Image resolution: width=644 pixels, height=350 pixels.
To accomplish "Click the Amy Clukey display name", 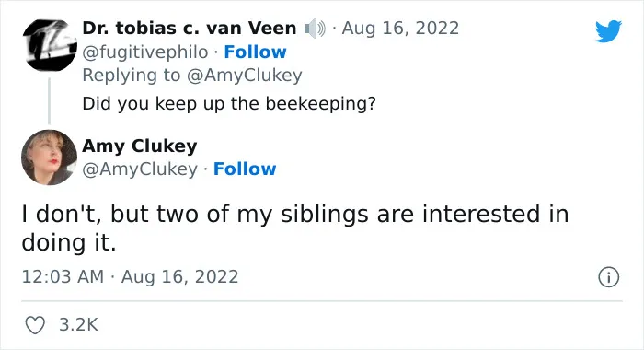I will (x=140, y=146).
